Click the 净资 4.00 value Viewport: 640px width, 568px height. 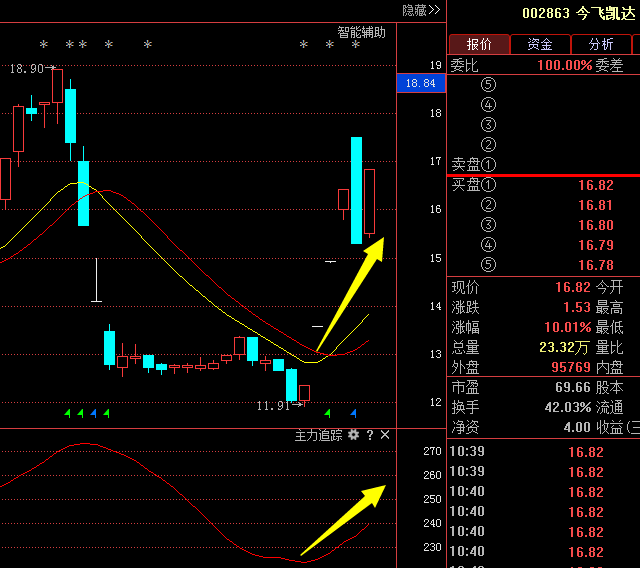(577, 427)
